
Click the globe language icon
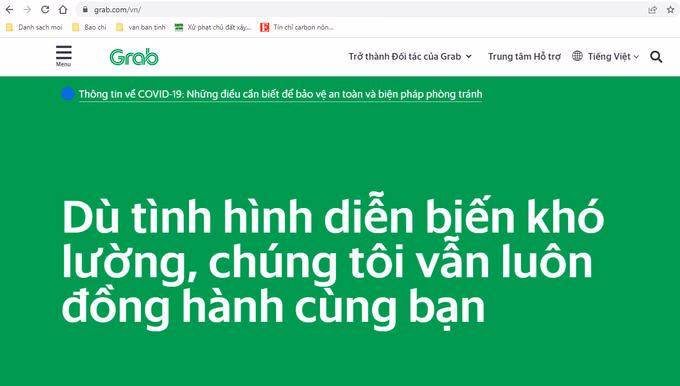coord(577,56)
